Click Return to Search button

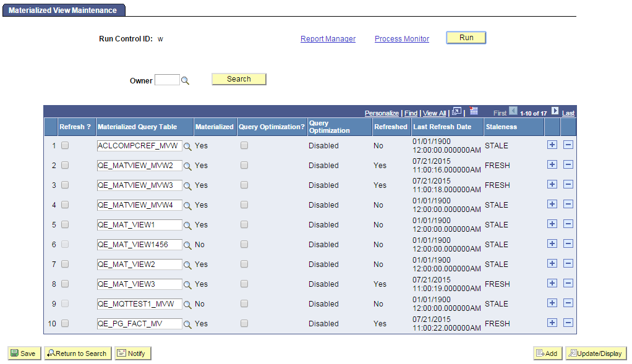(x=77, y=353)
